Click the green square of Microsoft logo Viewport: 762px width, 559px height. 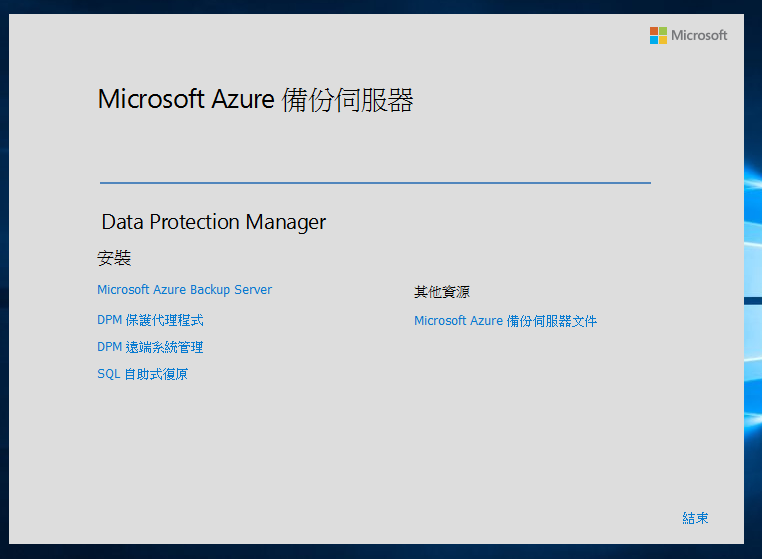pyautogui.click(x=663, y=31)
